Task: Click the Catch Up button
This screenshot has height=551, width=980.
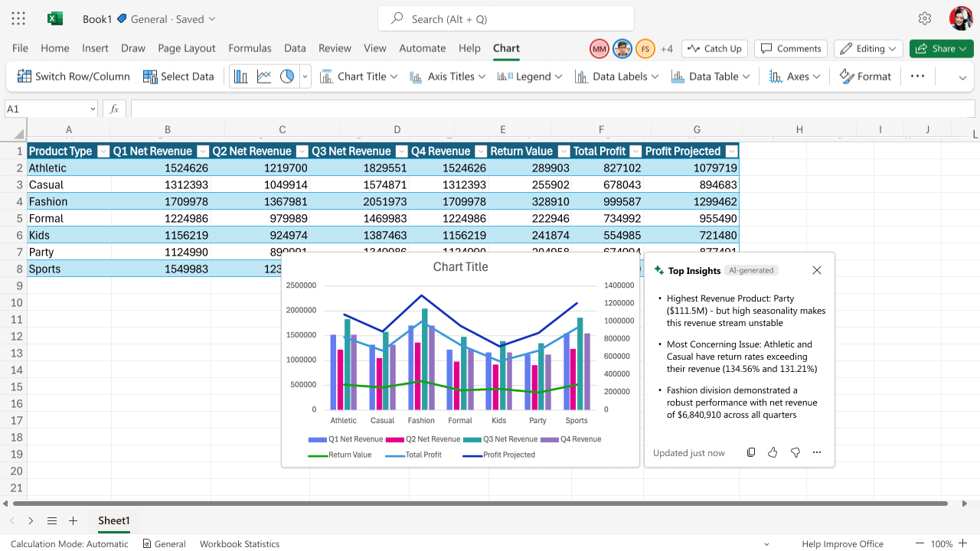Action: click(714, 49)
